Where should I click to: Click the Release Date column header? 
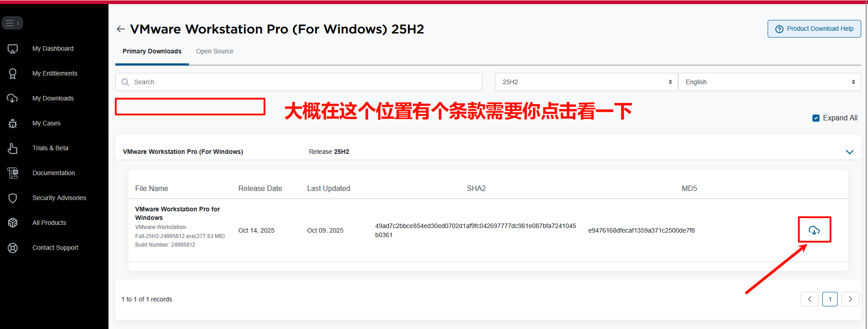point(260,188)
